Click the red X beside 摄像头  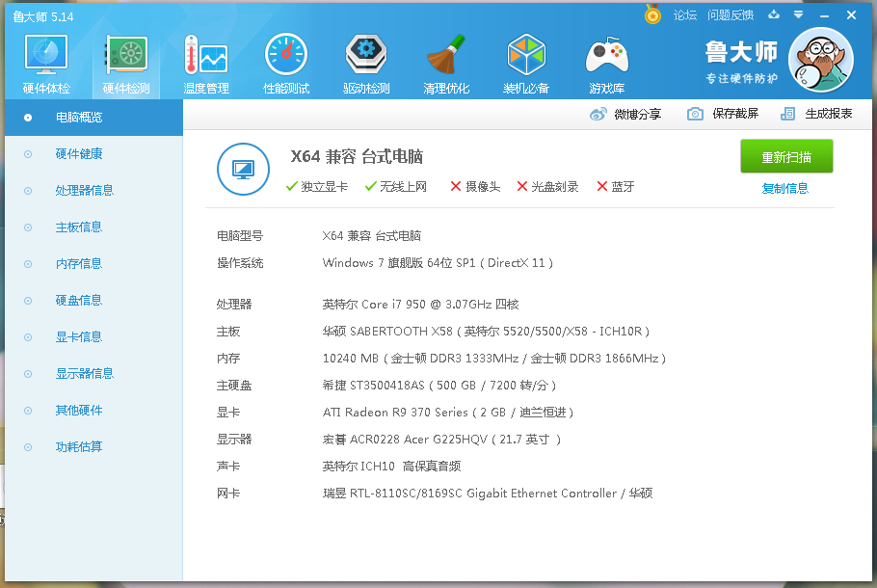[x=455, y=186]
